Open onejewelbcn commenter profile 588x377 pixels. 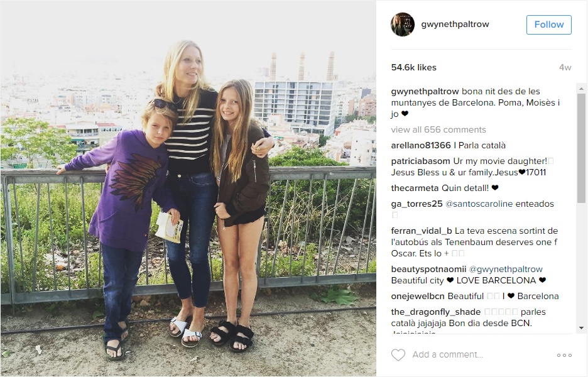(x=418, y=297)
